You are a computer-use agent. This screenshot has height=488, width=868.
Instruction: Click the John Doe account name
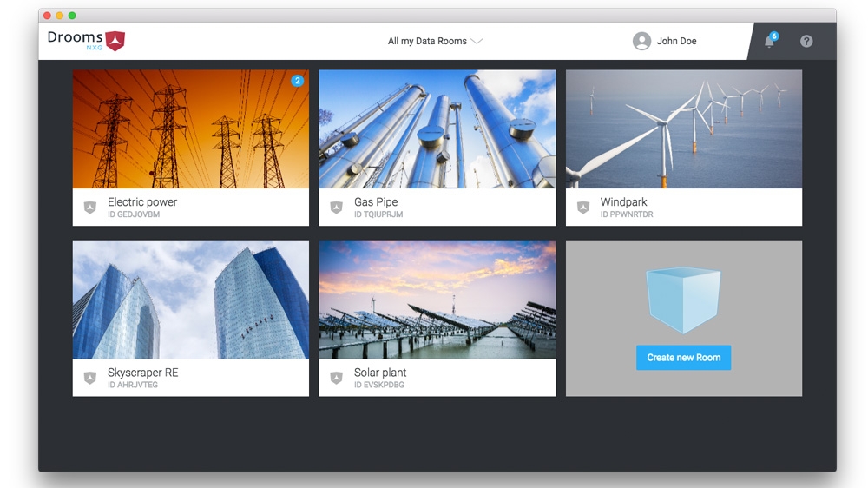coord(676,41)
